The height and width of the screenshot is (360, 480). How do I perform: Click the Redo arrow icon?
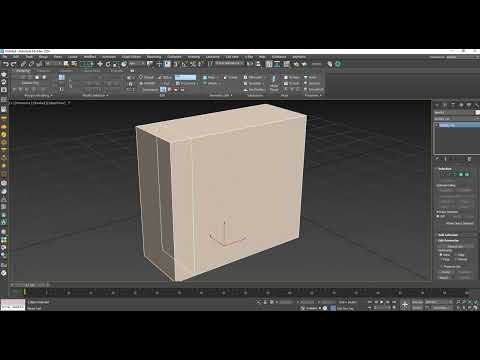[14, 64]
